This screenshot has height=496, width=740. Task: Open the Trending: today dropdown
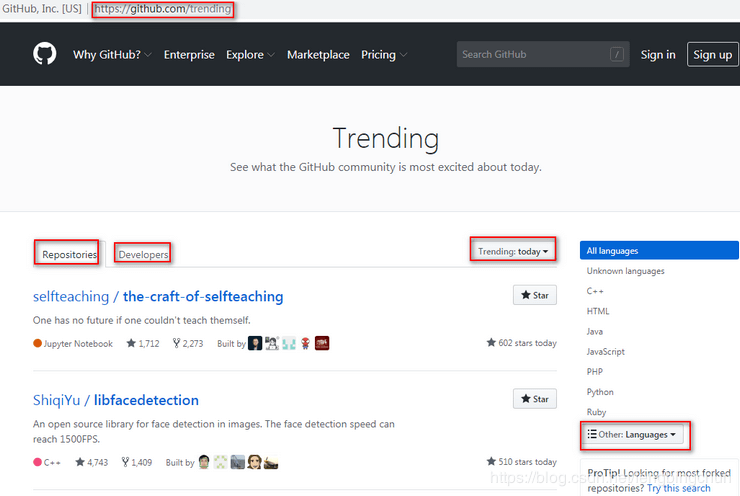pos(513,252)
